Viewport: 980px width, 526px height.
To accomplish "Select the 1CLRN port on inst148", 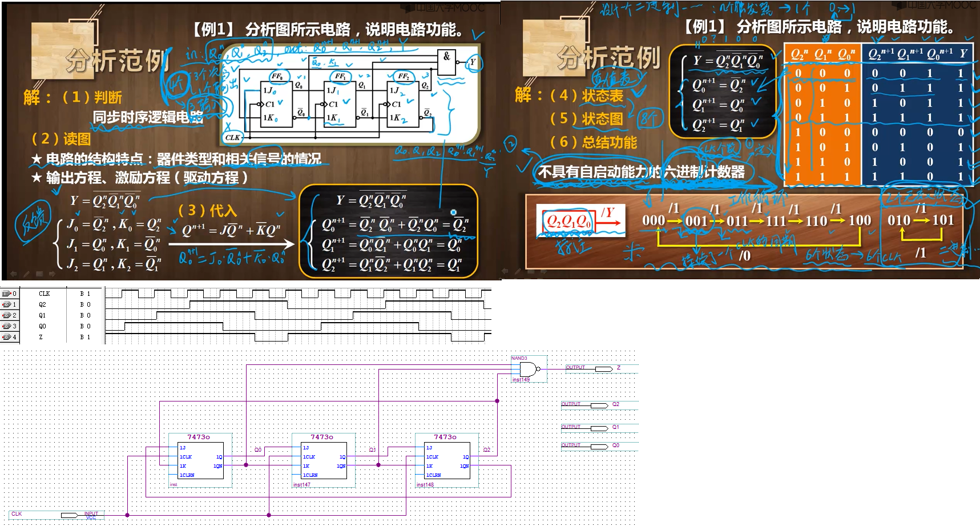I will pyautogui.click(x=433, y=475).
